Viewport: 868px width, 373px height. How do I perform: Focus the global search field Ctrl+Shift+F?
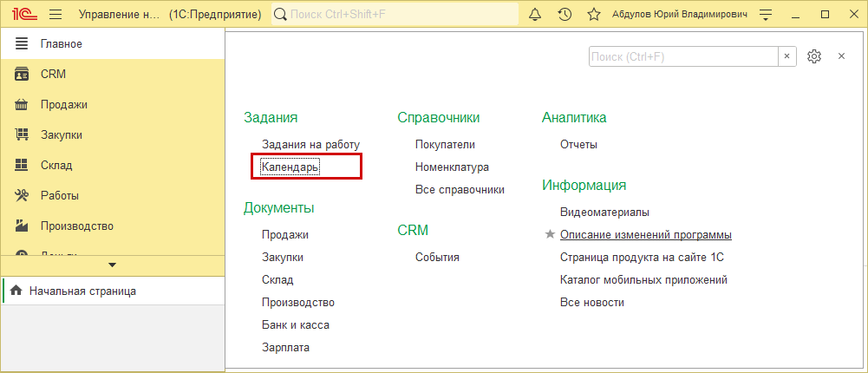click(395, 15)
